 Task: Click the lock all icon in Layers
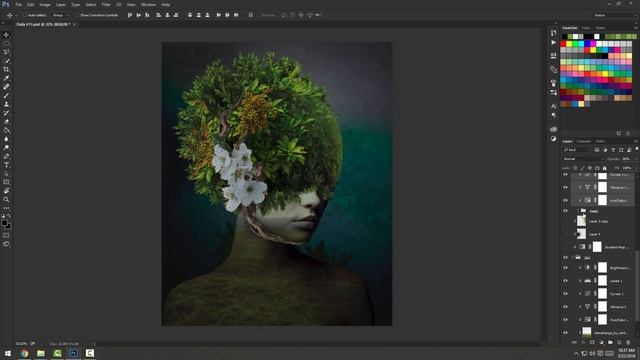pyautogui.click(x=604, y=168)
